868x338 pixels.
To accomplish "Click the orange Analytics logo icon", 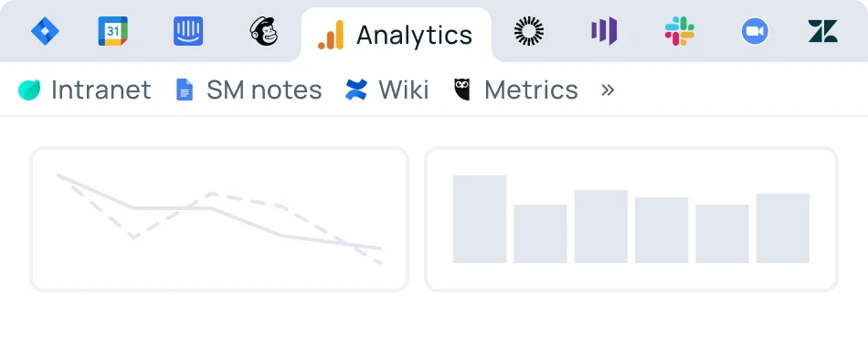I will point(331,35).
